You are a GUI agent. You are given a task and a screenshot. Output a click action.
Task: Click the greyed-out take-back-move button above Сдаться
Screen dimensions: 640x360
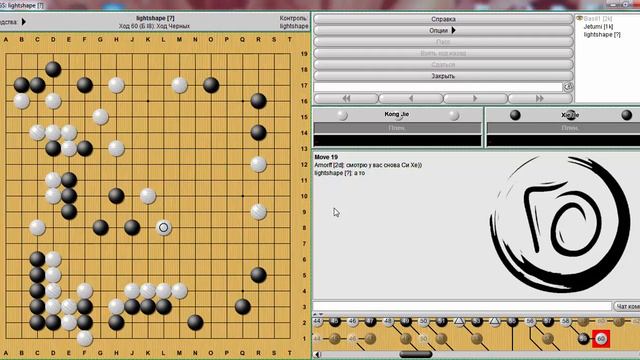pyautogui.click(x=443, y=53)
